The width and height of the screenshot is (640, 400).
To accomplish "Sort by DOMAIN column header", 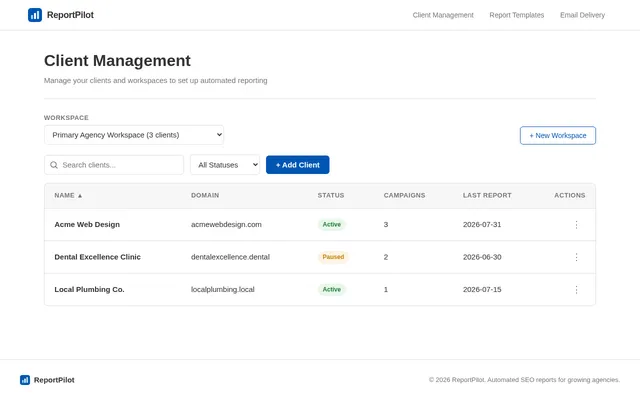I will coord(205,196).
